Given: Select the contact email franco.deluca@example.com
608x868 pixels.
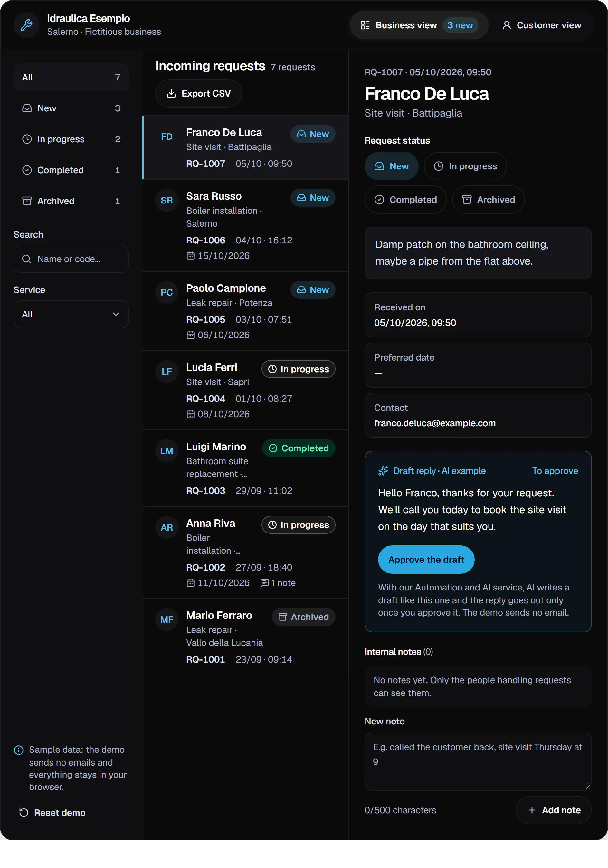Looking at the screenshot, I should (435, 423).
